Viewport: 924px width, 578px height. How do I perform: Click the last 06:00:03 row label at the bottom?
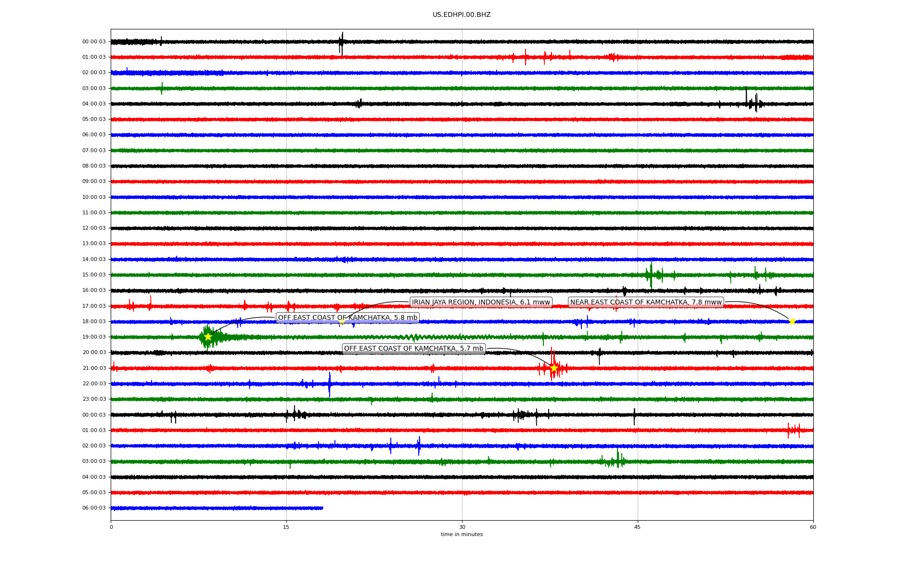94,508
